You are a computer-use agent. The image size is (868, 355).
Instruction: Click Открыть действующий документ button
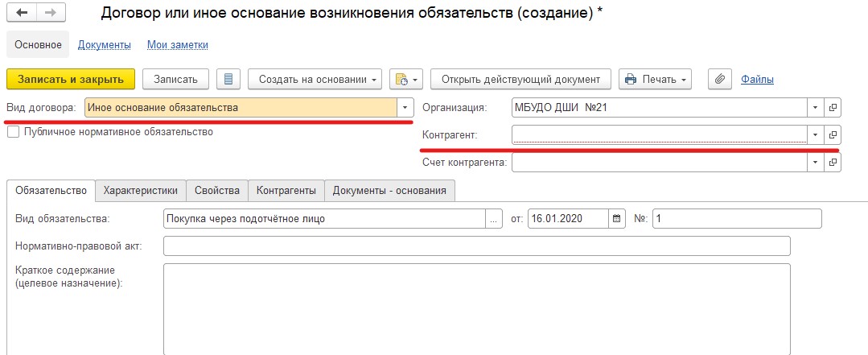pyautogui.click(x=520, y=79)
